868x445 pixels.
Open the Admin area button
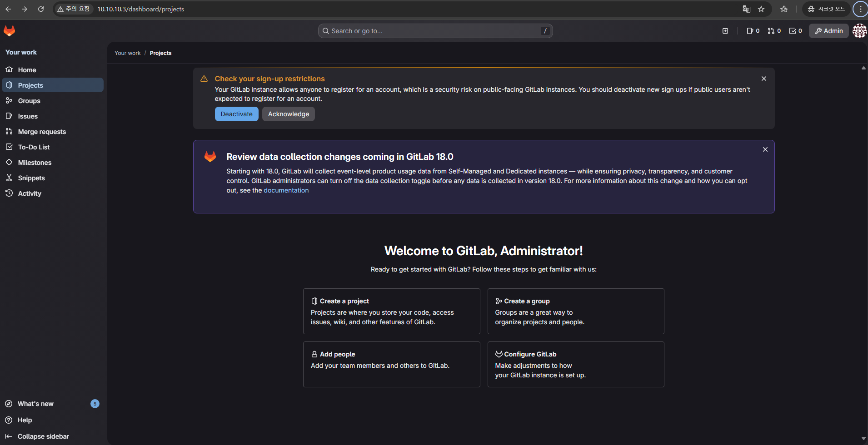point(829,31)
